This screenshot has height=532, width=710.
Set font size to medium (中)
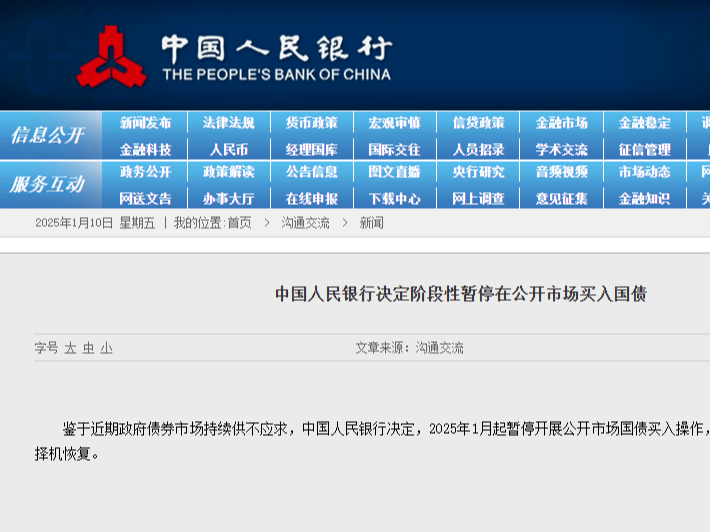tap(88, 348)
